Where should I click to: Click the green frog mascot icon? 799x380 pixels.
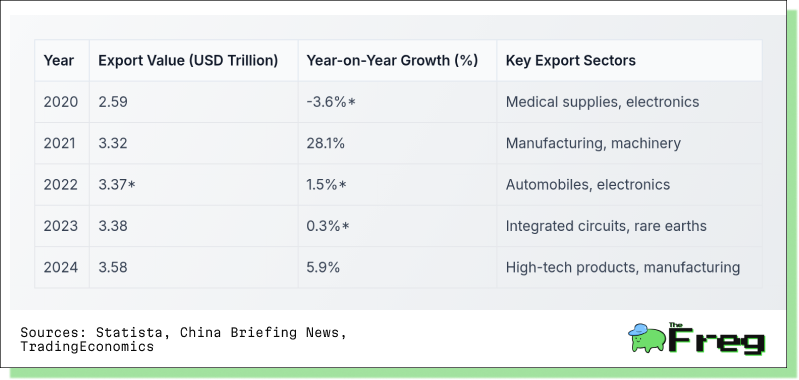647,338
